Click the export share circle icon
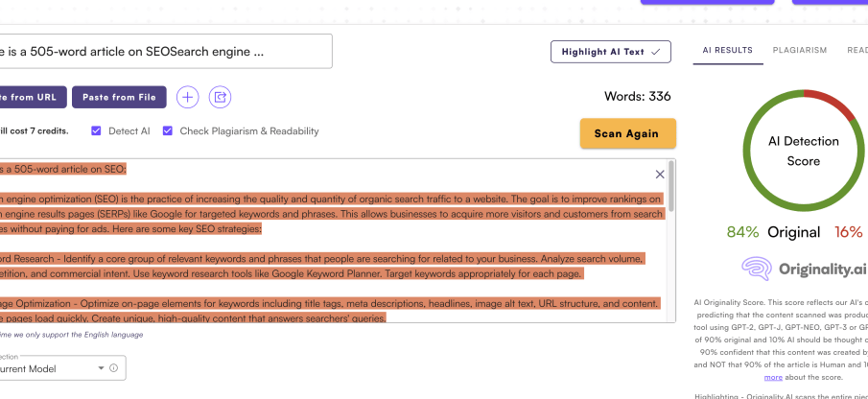Viewport: 868px width, 399px height. point(221,98)
